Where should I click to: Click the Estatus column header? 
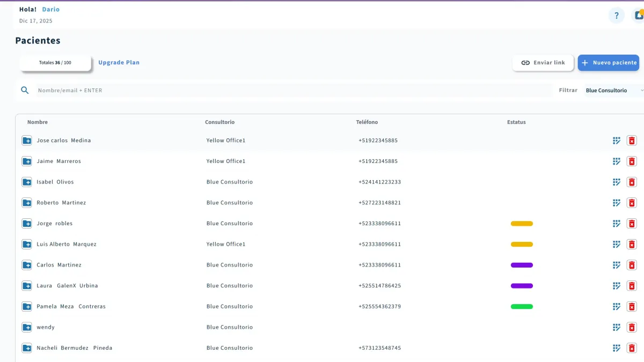[x=516, y=122]
